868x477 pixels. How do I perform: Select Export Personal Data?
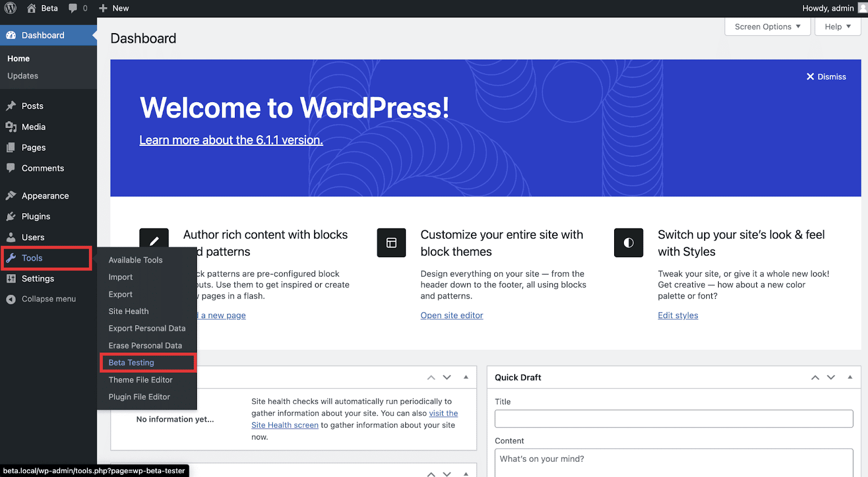click(x=146, y=328)
